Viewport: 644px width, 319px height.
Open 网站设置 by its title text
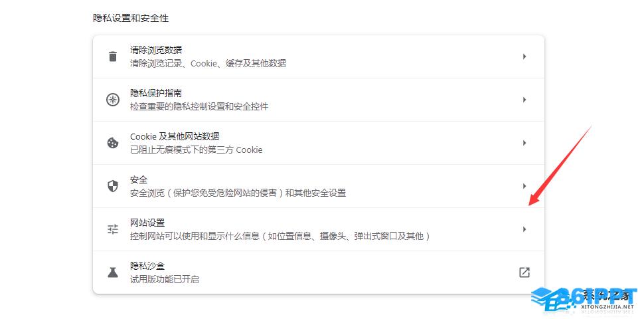click(147, 223)
